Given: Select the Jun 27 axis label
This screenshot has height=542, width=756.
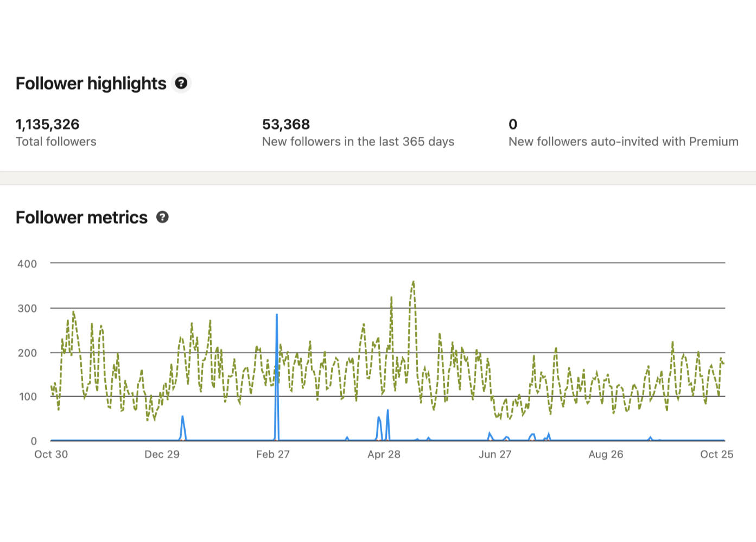Looking at the screenshot, I should point(494,455).
